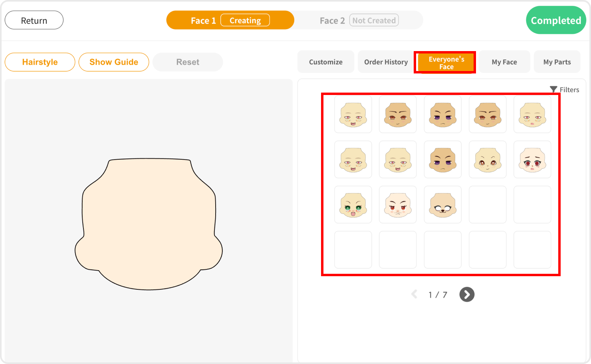Switch to Order History tab
This screenshot has height=364, width=591.
[386, 62]
